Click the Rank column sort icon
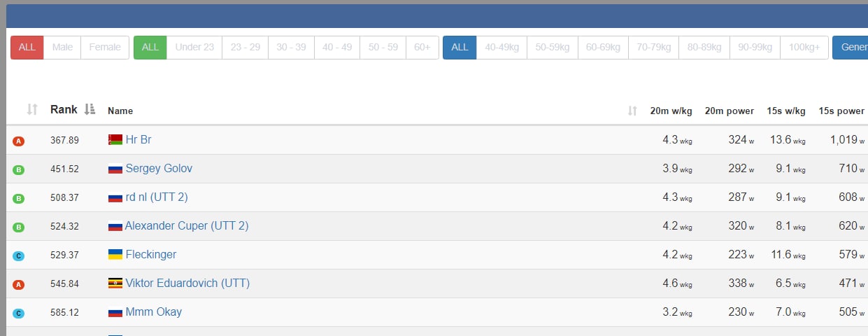Viewport: 868px width, 336px height. tap(89, 109)
